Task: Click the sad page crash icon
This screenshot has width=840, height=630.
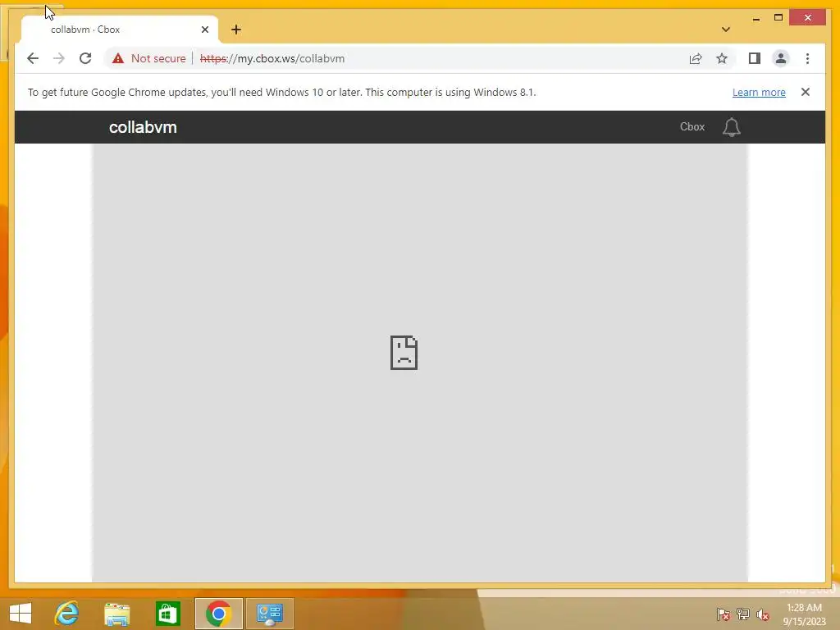Action: click(x=404, y=353)
